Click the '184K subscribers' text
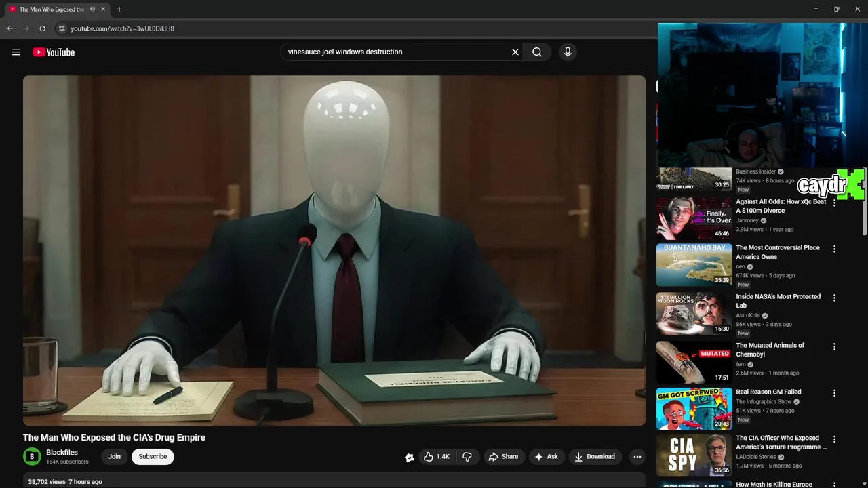868x488 pixels. tap(67, 462)
